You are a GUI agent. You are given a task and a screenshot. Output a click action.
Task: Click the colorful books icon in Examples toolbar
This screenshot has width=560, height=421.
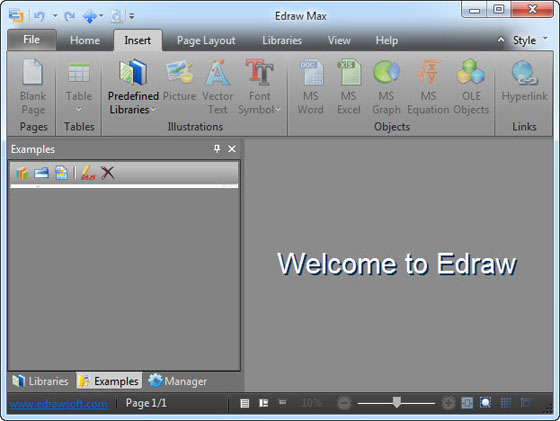[22, 173]
